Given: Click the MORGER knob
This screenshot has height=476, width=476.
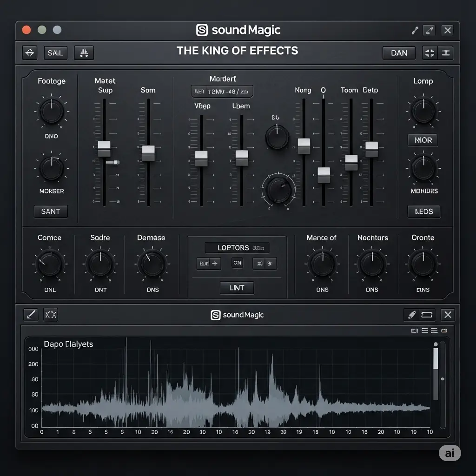Looking at the screenshot, I should (52, 168).
